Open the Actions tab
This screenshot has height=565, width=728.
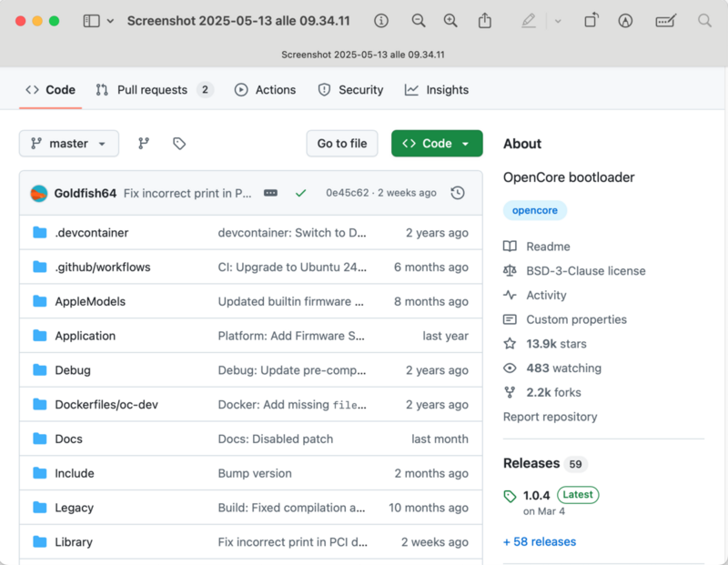pyautogui.click(x=265, y=89)
